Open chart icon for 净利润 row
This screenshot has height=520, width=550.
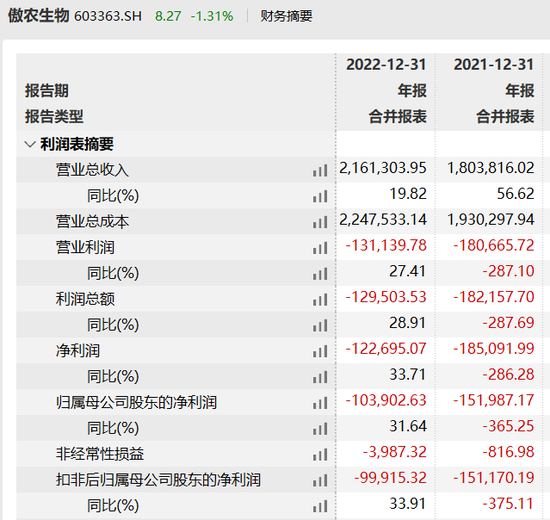[320, 352]
